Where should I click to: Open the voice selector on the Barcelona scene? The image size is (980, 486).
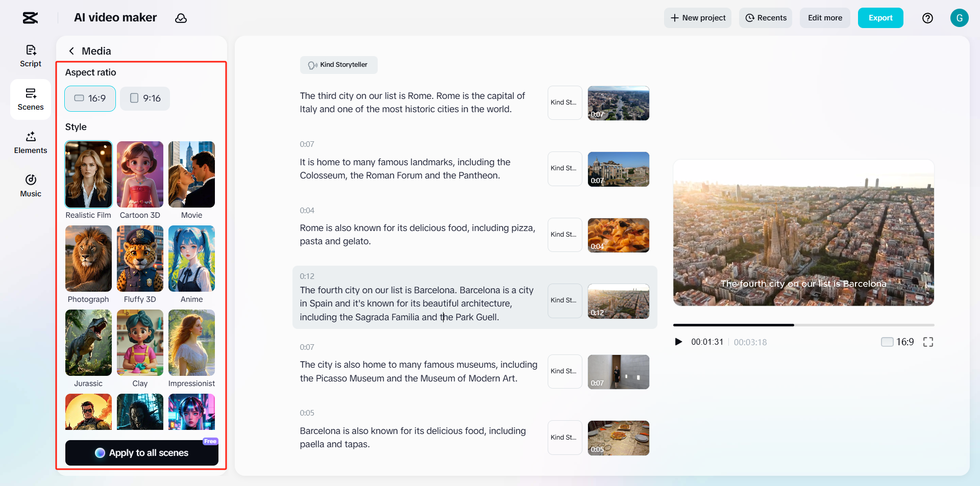coord(564,301)
